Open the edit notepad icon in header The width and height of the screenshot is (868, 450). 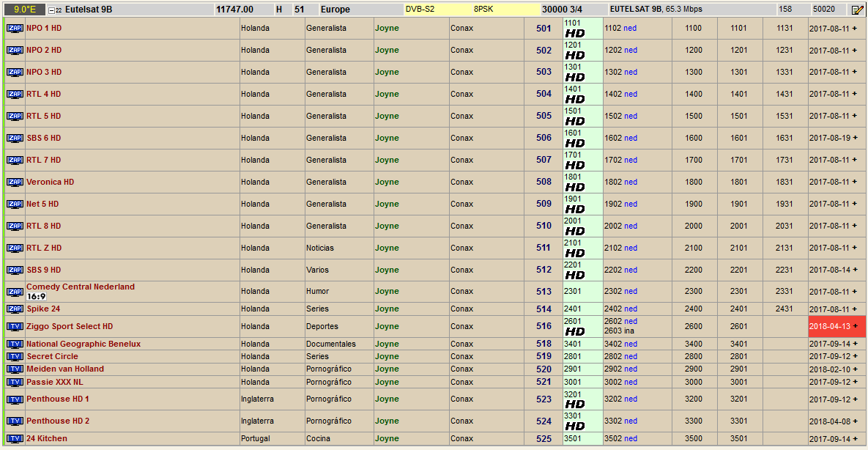(x=856, y=10)
